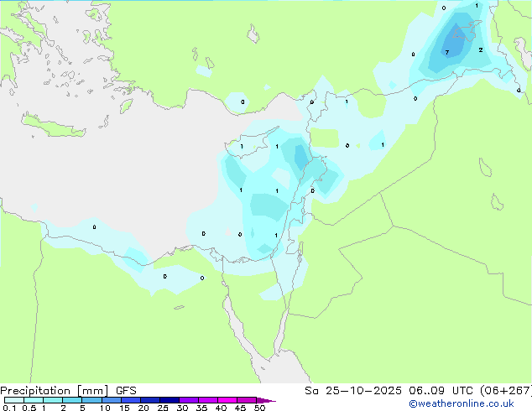Click the GFS model label

pyautogui.click(x=126, y=391)
